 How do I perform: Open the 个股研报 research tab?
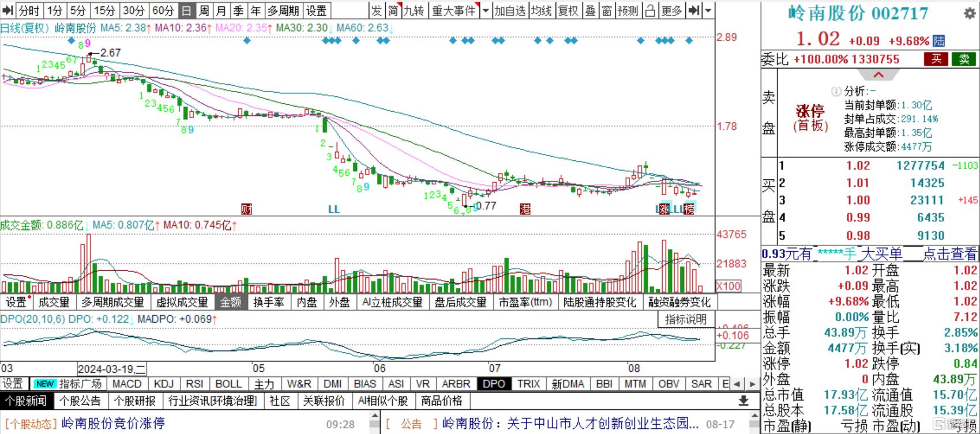pyautogui.click(x=135, y=401)
